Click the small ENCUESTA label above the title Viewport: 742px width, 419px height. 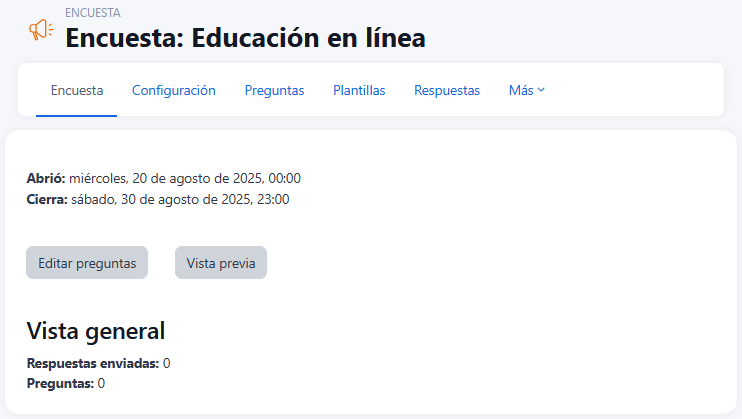tap(93, 13)
